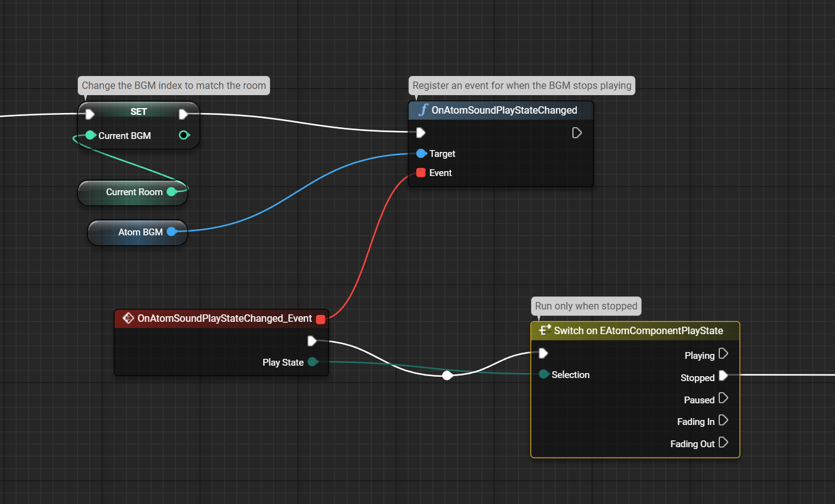Click the SET node execution input pin
835x504 pixels.
tap(90, 114)
